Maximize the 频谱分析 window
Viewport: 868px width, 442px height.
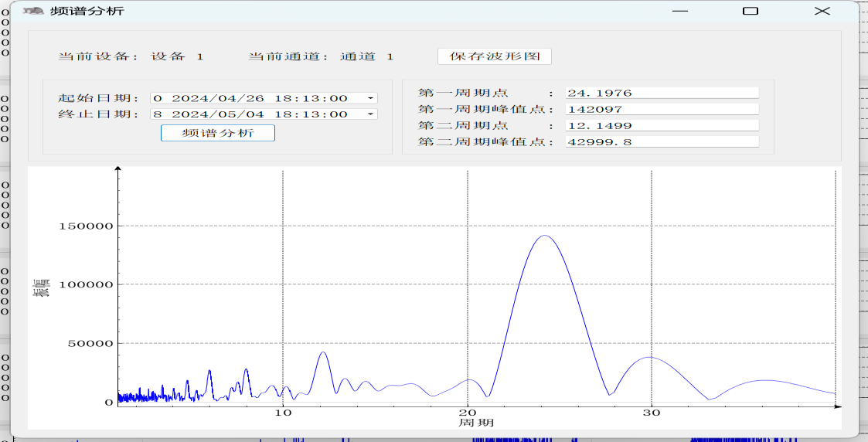pyautogui.click(x=750, y=11)
